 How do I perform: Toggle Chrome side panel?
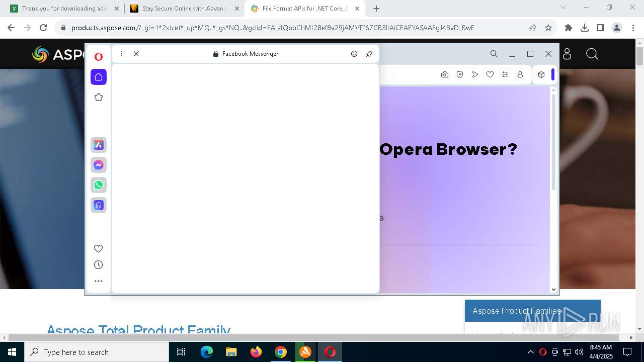click(x=601, y=28)
